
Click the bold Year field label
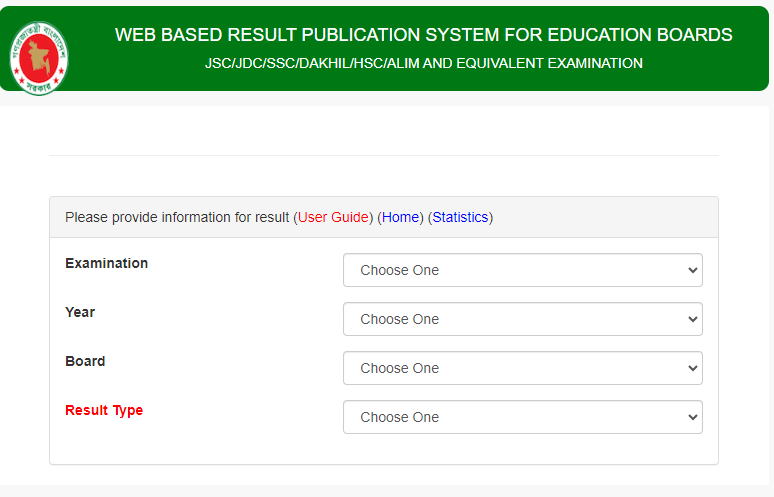coord(80,312)
